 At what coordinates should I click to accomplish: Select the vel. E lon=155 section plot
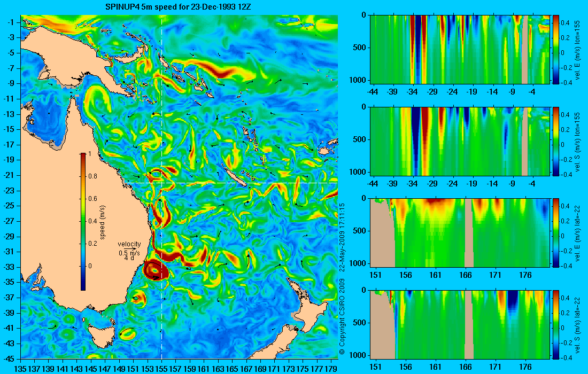pyautogui.click(x=460, y=50)
